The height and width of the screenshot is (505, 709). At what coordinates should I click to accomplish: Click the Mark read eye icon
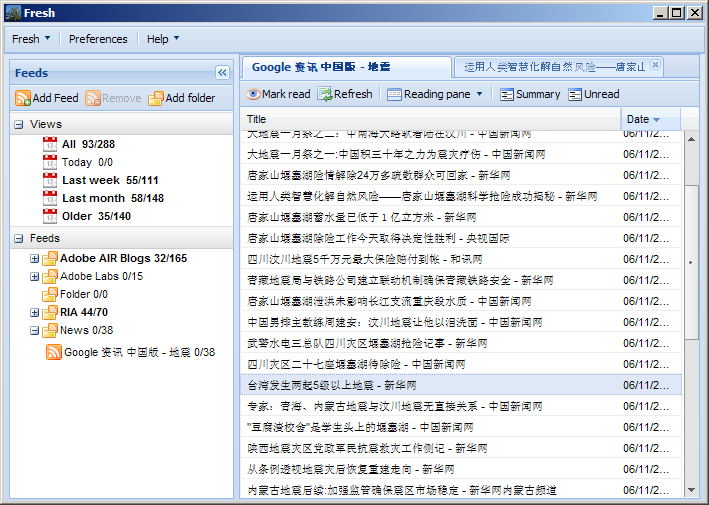point(253,94)
